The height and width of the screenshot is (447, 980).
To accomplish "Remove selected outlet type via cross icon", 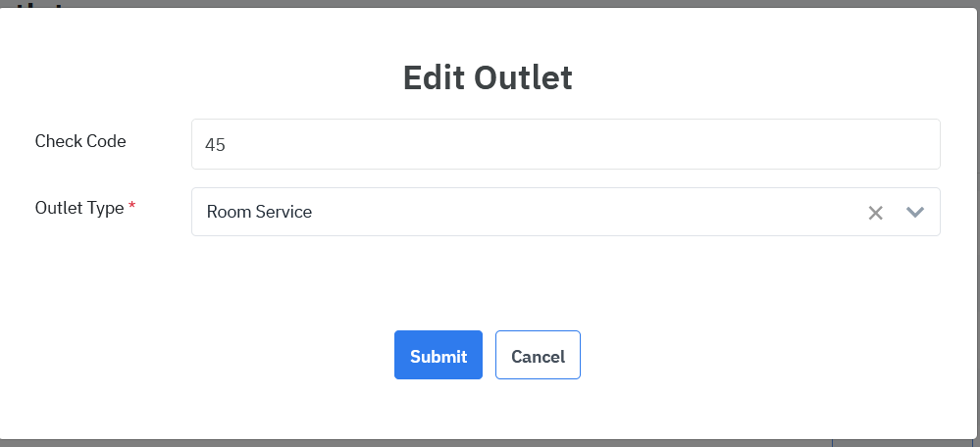I will coord(876,213).
